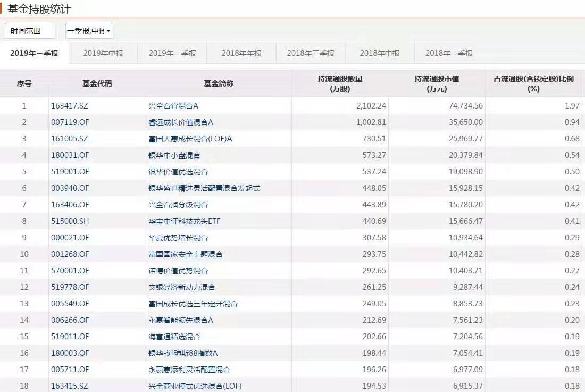Click fund code 161005.SZ

pos(70,139)
